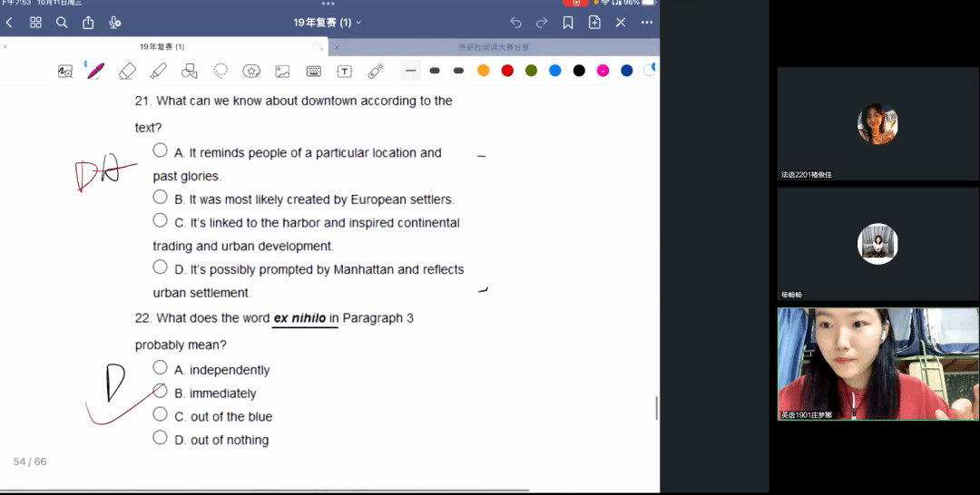Open the share export menu

pyautogui.click(x=88, y=23)
